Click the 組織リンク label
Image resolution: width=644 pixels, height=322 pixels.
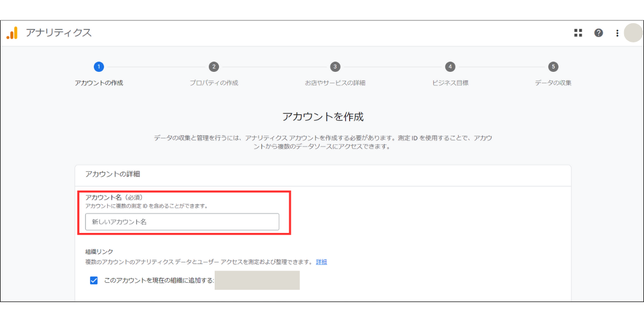99,251
